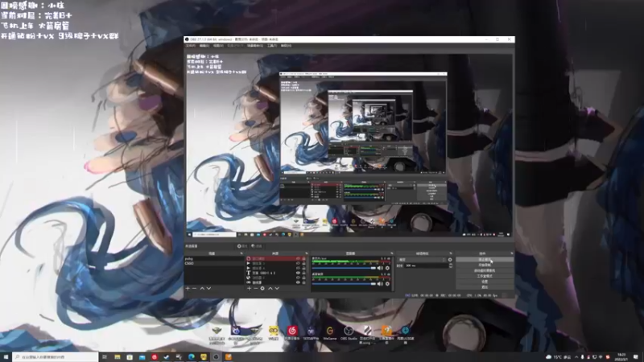644x362 pixels.
Task: Open the transition properties gear icon
Action: tap(450, 260)
